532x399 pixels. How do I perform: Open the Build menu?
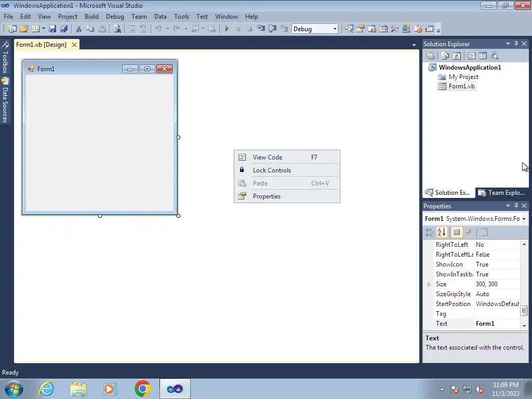click(x=91, y=16)
